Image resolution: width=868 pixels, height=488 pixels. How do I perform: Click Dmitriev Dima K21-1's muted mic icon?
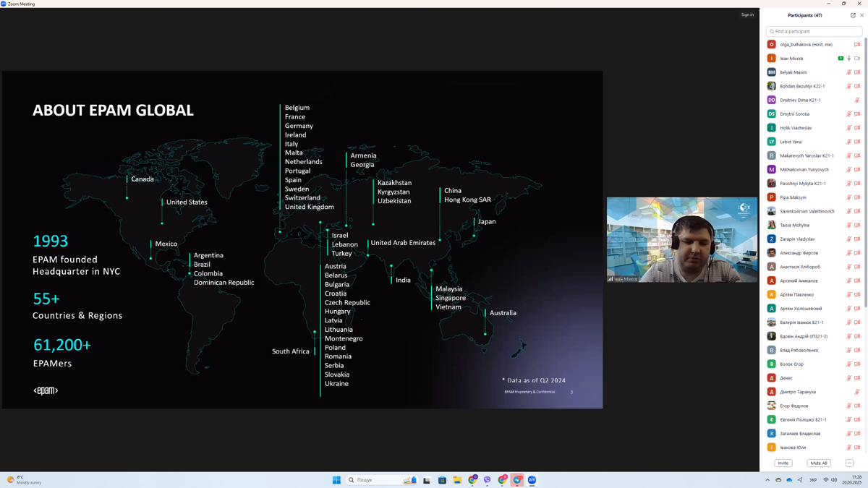click(x=857, y=100)
